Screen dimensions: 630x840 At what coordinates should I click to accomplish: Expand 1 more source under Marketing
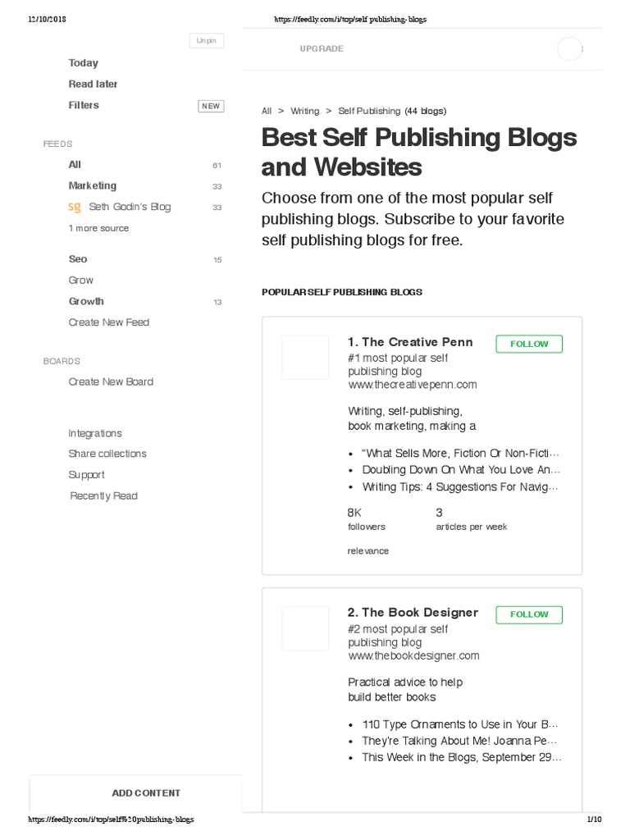coord(98,228)
